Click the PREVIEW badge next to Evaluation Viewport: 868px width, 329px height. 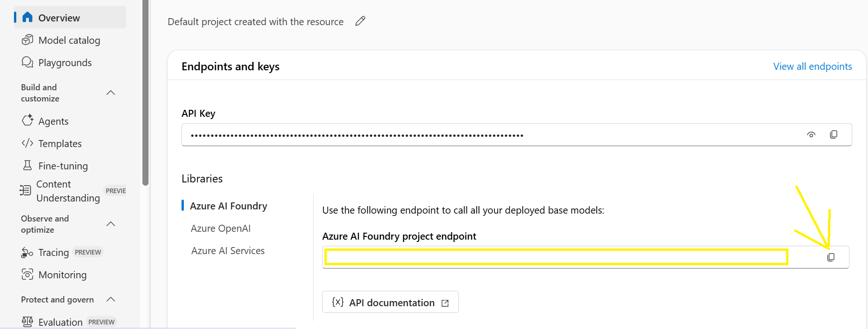pos(101,322)
